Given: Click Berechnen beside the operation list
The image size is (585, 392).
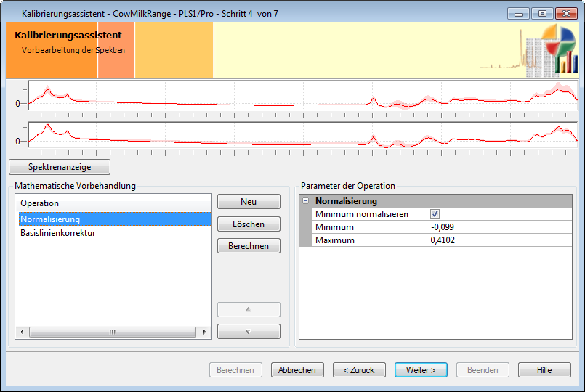Looking at the screenshot, I should pyautogui.click(x=249, y=246).
